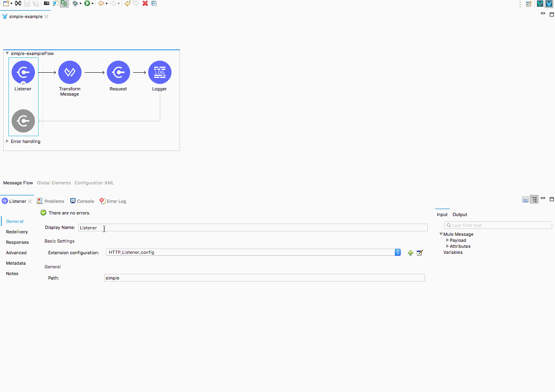Toggle the tree-view button in metadata panel
Viewport: 555px width, 392px height.
pos(534,200)
